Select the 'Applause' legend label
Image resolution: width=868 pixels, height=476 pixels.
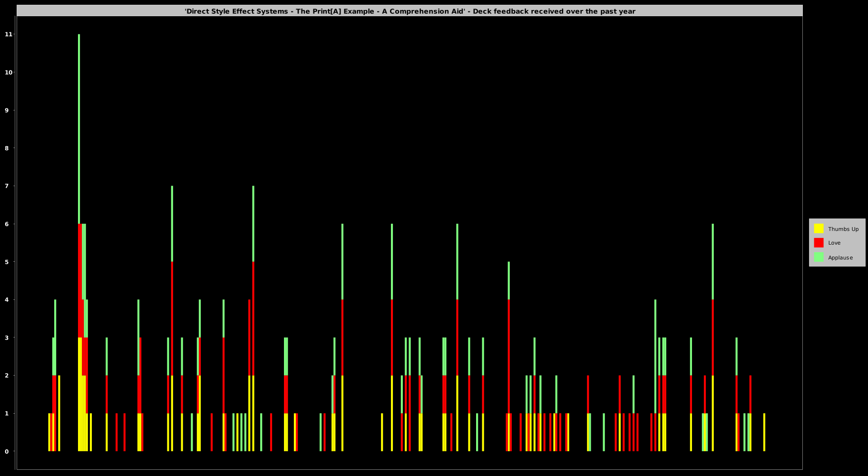(840, 258)
